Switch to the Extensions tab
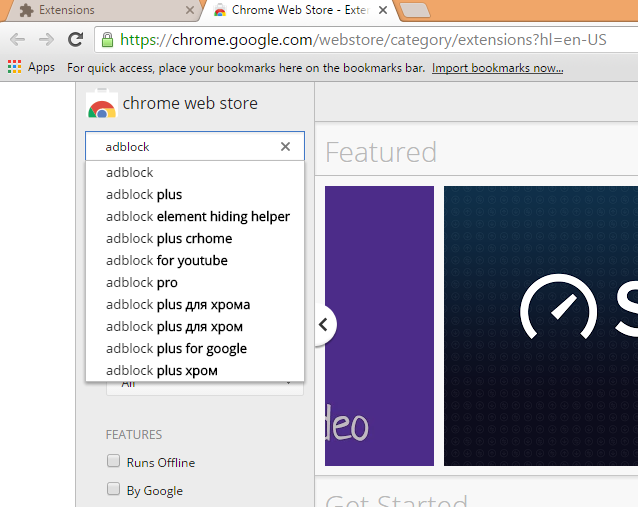The height and width of the screenshot is (507, 638). pyautogui.click(x=101, y=10)
